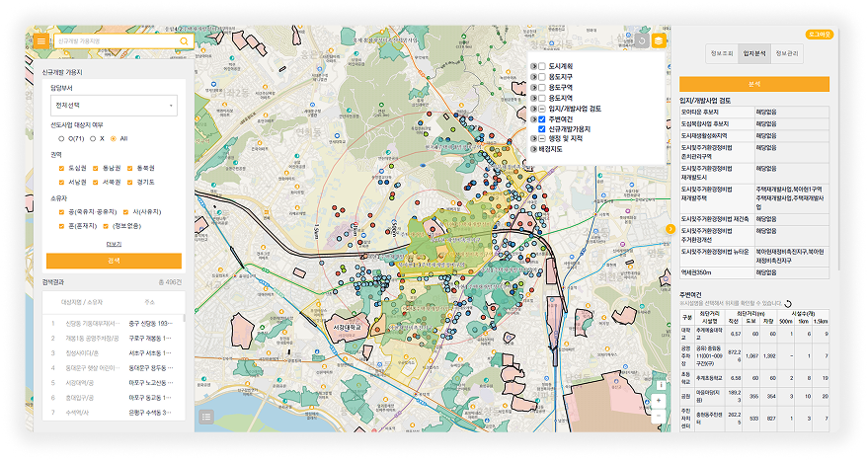Viewport: 868px width, 461px height.
Task: Switch to the 정보조회 tab
Action: (721, 54)
